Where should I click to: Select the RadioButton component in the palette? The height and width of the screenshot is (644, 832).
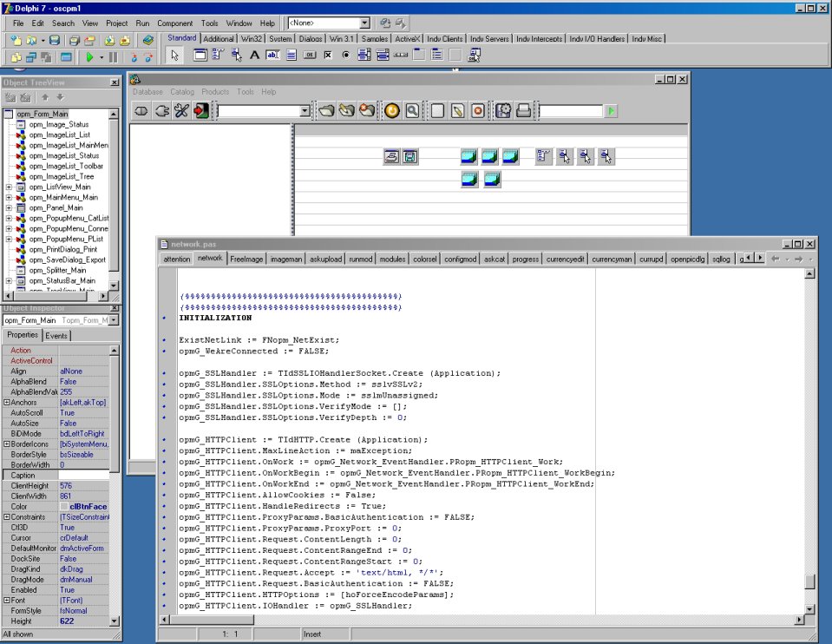tap(346, 56)
